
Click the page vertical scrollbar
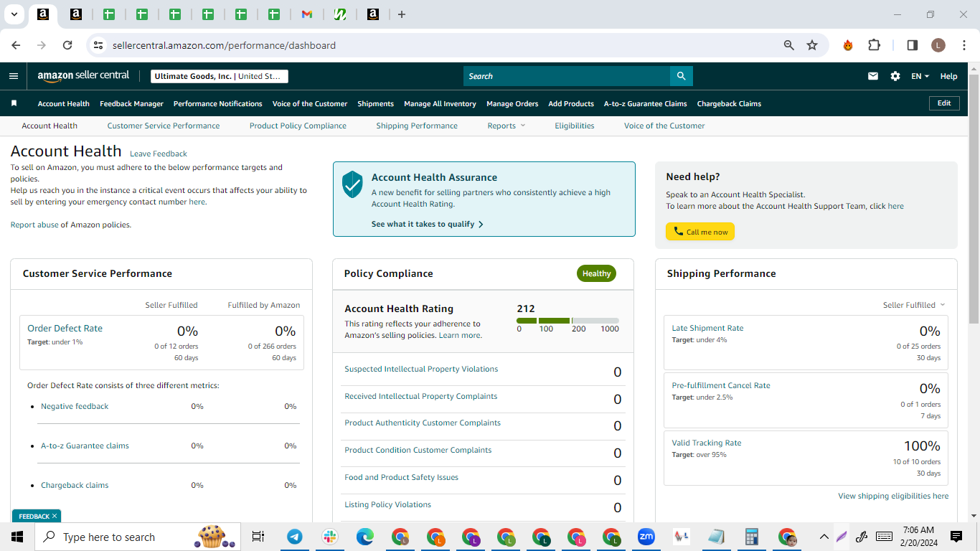coord(974,201)
